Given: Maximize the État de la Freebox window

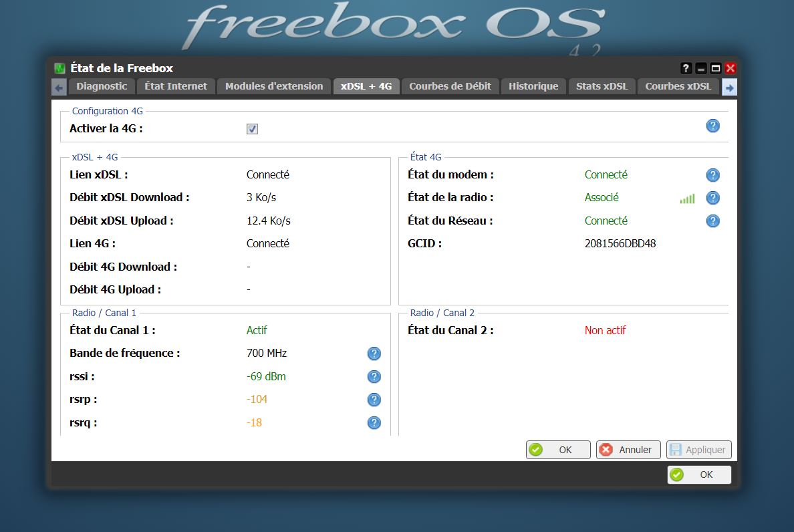Looking at the screenshot, I should coord(716,68).
